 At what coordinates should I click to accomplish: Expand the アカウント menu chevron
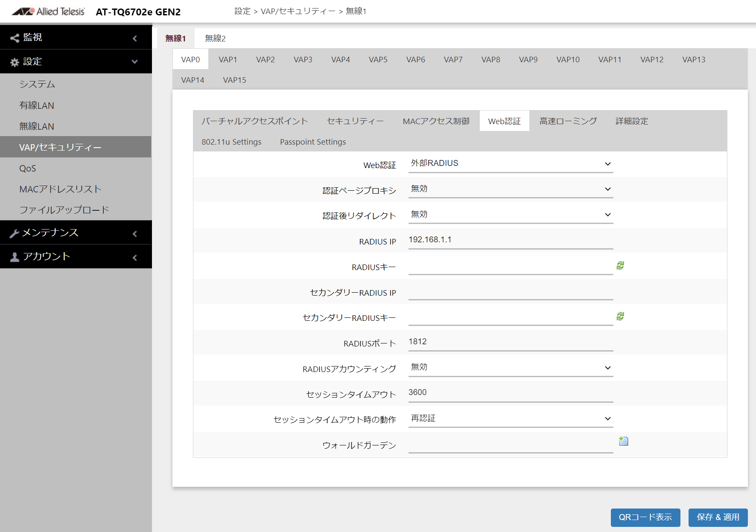[135, 258]
